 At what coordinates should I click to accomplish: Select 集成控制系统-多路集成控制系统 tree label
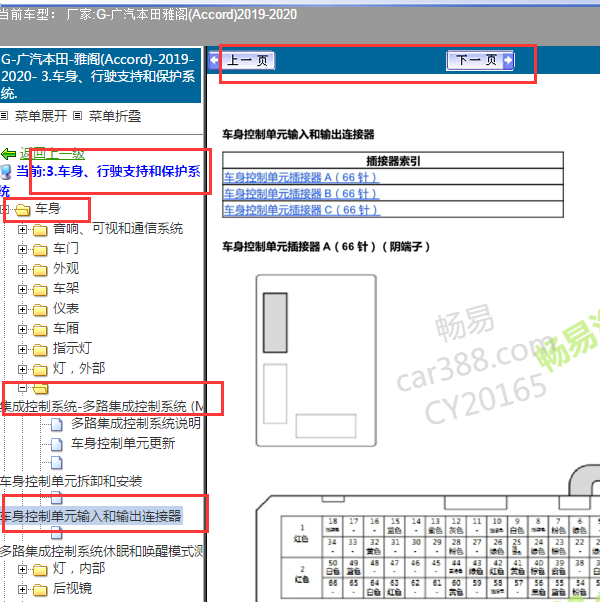(102, 406)
